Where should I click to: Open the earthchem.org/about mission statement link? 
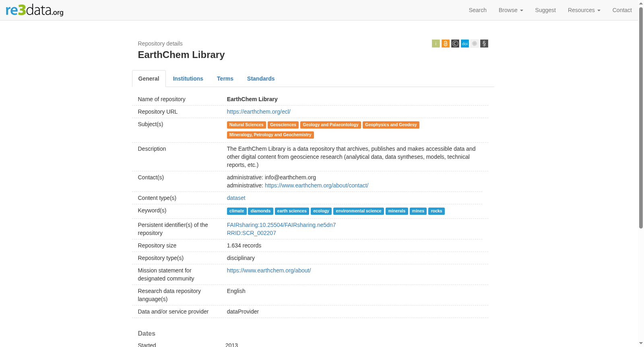pyautogui.click(x=269, y=270)
